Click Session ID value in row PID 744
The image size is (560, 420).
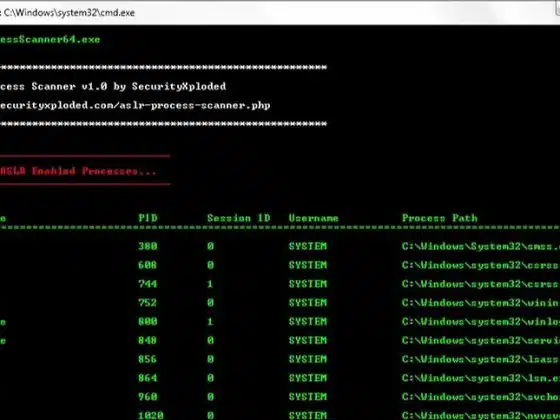tap(210, 284)
